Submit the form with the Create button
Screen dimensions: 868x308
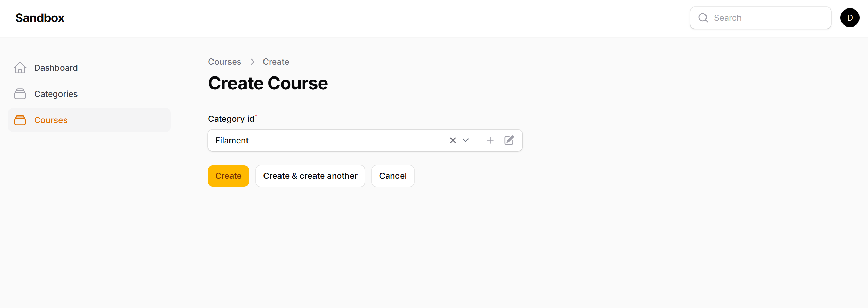click(228, 176)
